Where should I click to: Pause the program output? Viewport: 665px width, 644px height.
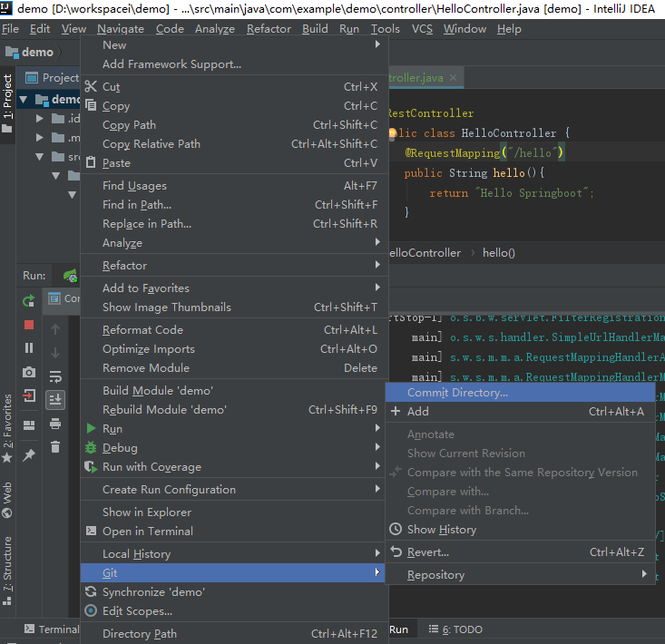(29, 348)
